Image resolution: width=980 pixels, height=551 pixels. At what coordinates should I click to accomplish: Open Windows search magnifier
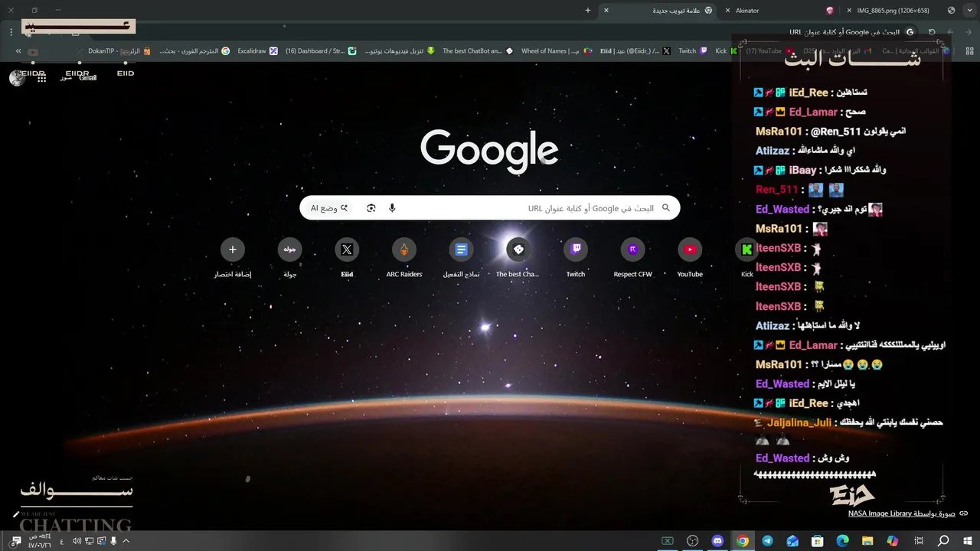coord(943,541)
